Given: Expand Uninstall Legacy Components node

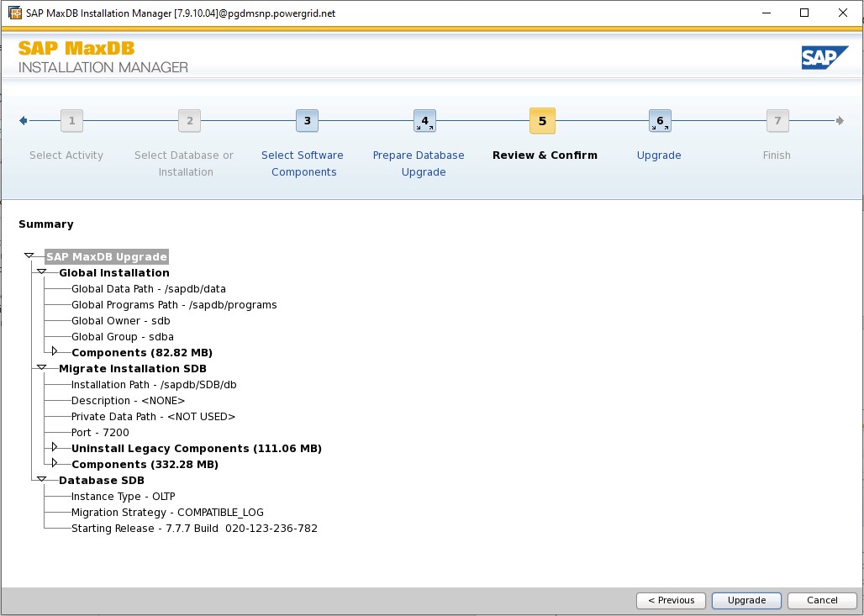Looking at the screenshot, I should coord(55,448).
